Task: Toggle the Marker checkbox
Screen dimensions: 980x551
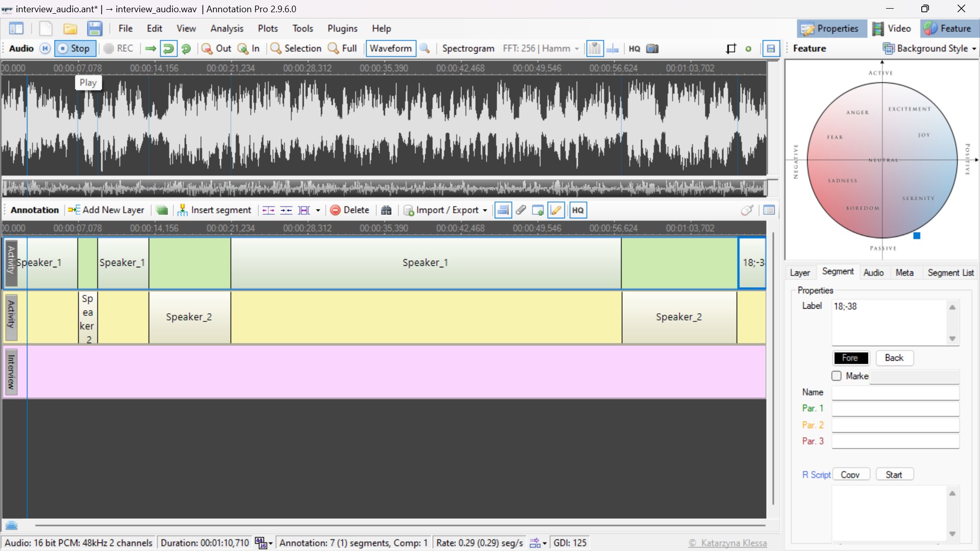Action: point(836,376)
